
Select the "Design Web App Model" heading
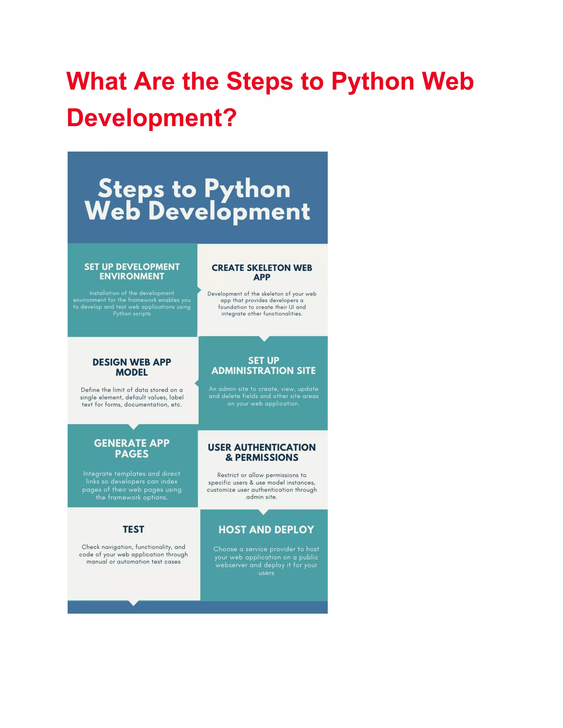point(132,367)
